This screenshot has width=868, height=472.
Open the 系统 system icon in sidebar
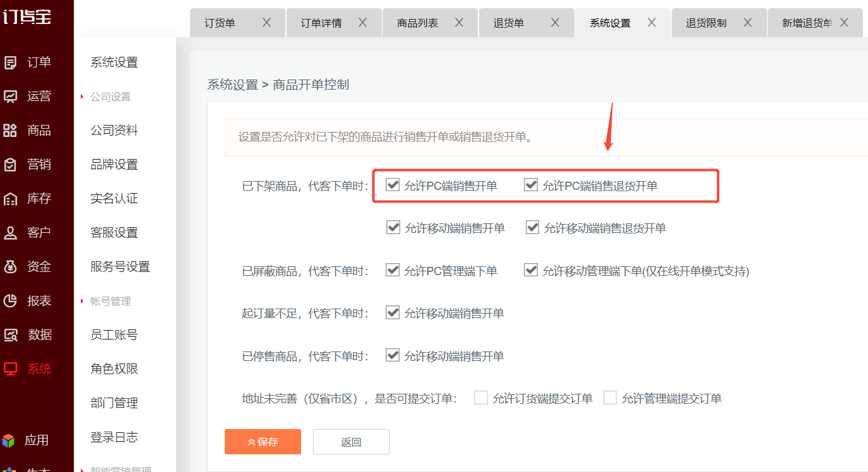click(10, 369)
